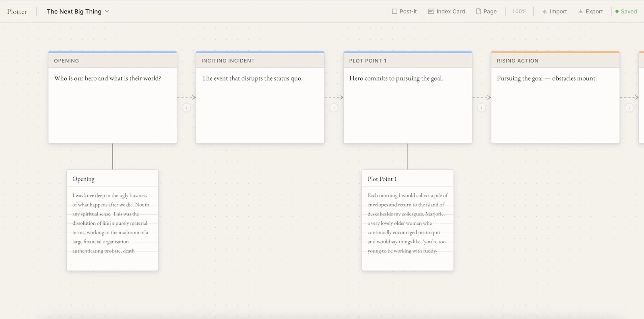
Task: Click the Page document icon in toolbar
Action: 479,11
